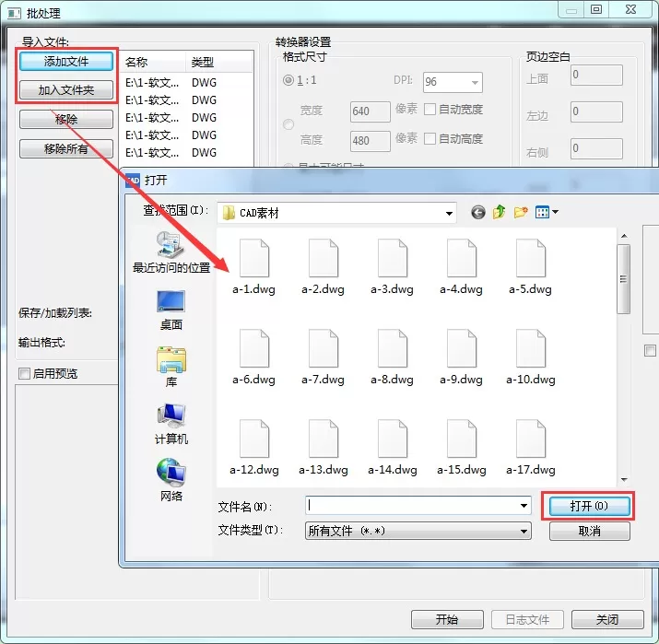Click the 日志文件 log file button

[527, 619]
